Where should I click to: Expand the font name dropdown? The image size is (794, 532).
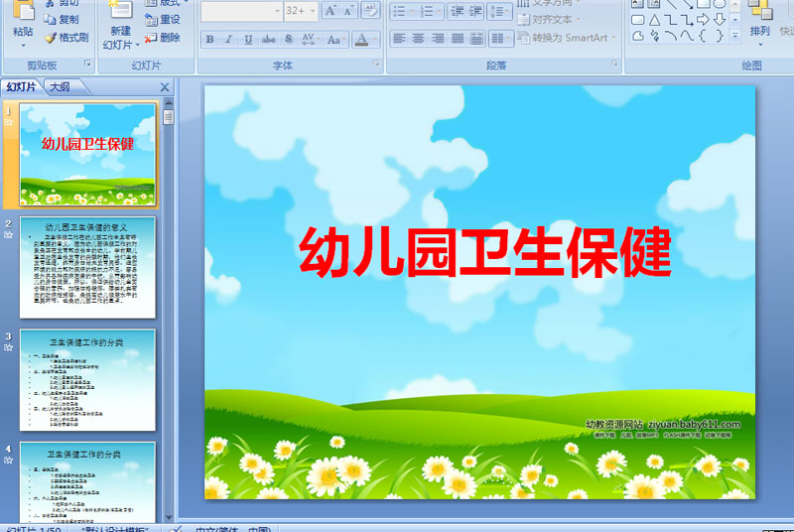pos(277,11)
